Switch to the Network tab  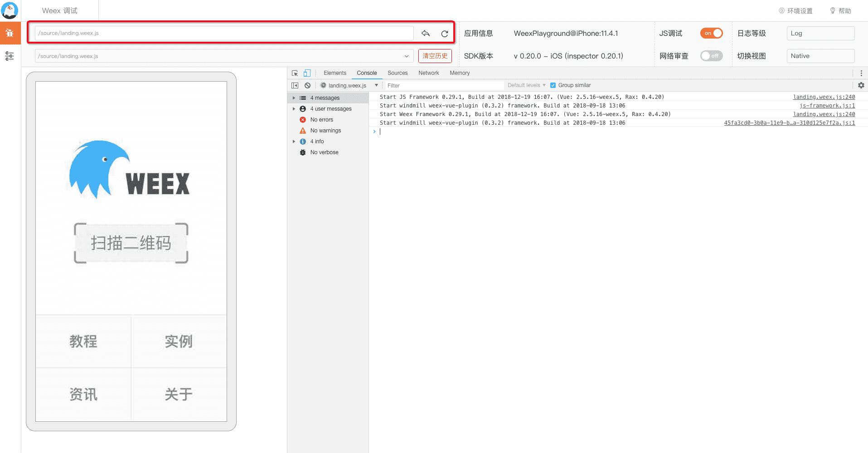point(428,73)
